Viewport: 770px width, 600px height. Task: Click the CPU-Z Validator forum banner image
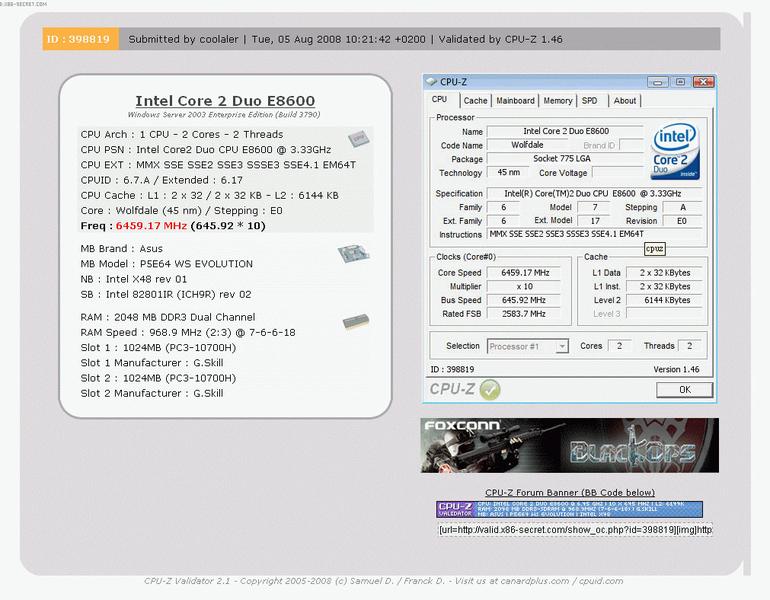coord(570,509)
